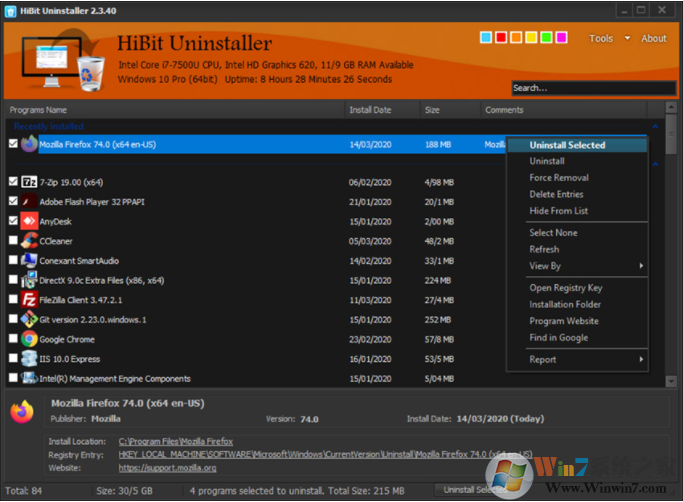The height and width of the screenshot is (502, 683).
Task: Sort by Size column header
Action: (x=450, y=110)
